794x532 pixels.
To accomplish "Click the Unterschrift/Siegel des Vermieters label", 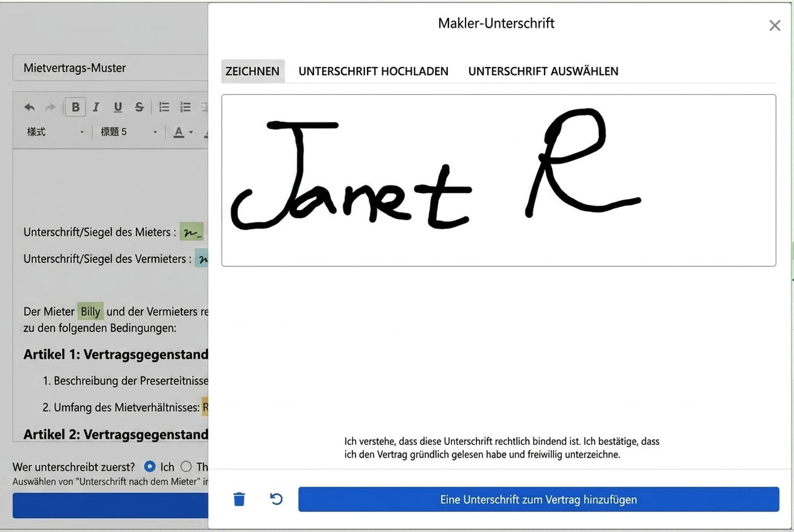I will (107, 258).
